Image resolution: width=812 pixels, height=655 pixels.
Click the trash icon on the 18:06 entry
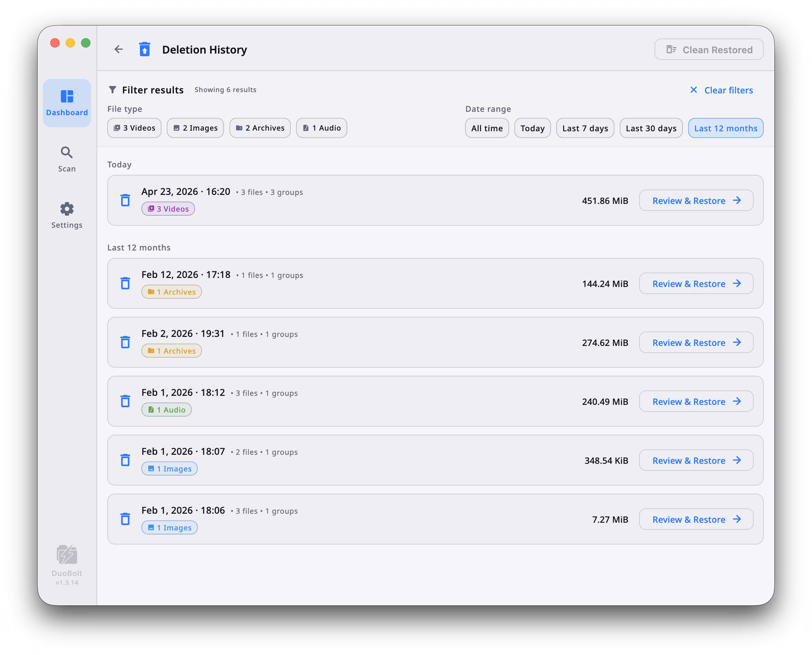point(125,518)
